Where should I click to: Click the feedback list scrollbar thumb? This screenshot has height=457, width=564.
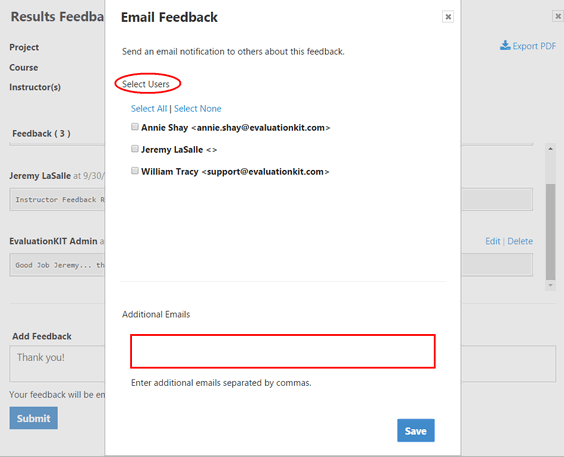click(x=550, y=232)
